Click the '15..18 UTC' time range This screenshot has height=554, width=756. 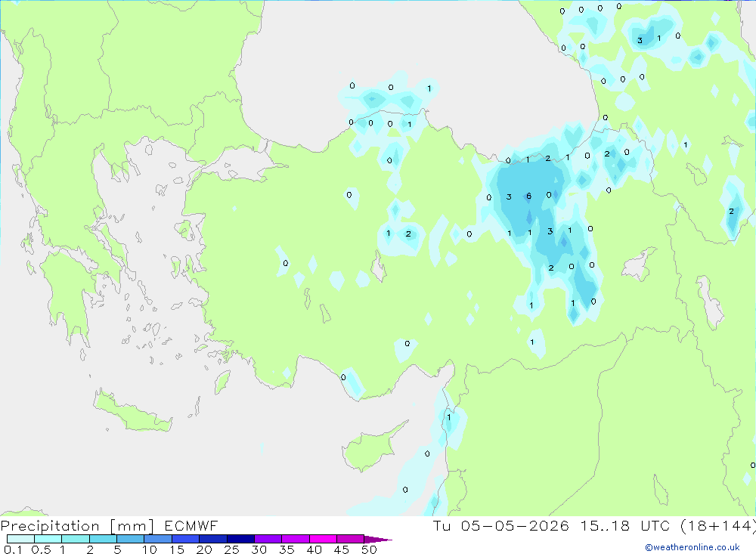(x=625, y=525)
